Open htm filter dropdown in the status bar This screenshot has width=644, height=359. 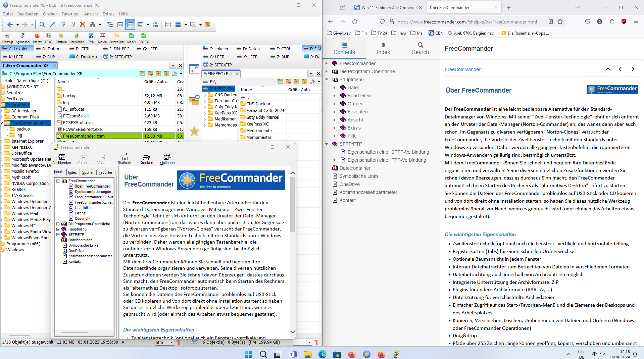tap(171, 342)
